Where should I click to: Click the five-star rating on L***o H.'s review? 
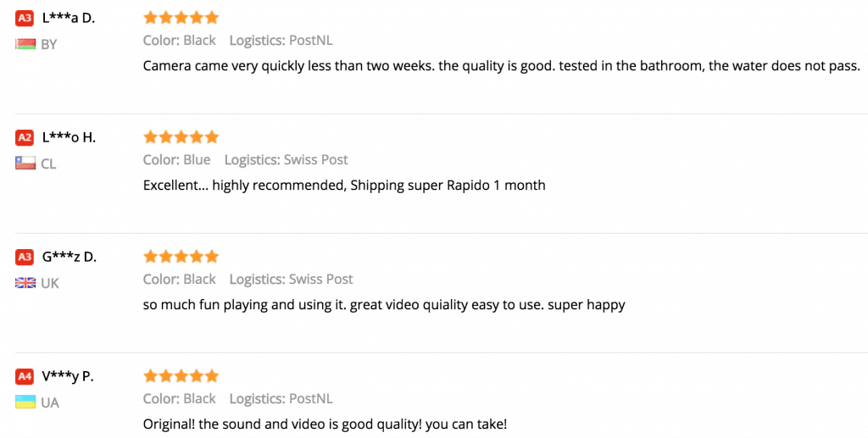click(x=181, y=137)
